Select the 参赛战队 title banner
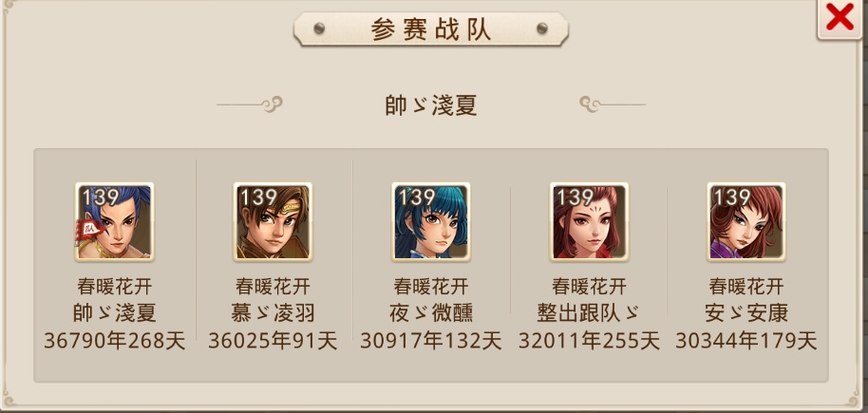 (431, 28)
